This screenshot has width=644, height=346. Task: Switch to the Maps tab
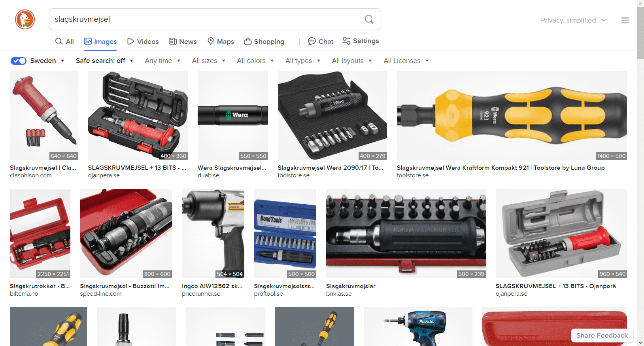click(x=221, y=42)
